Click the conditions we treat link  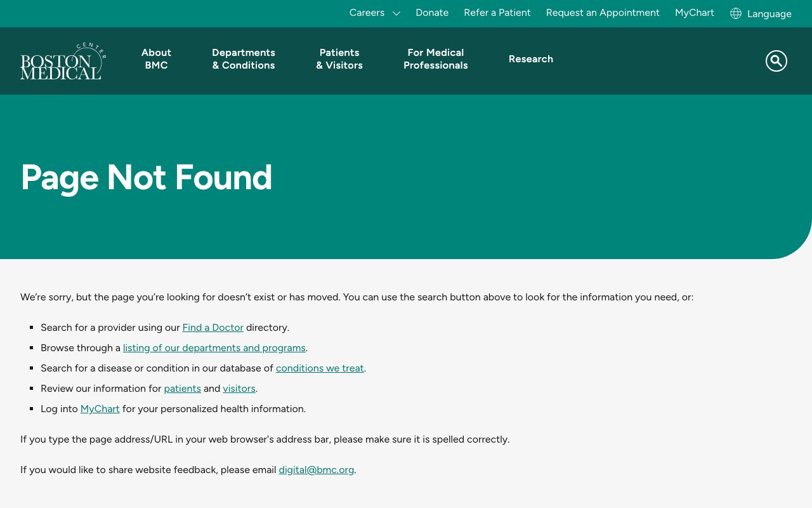coord(320,368)
